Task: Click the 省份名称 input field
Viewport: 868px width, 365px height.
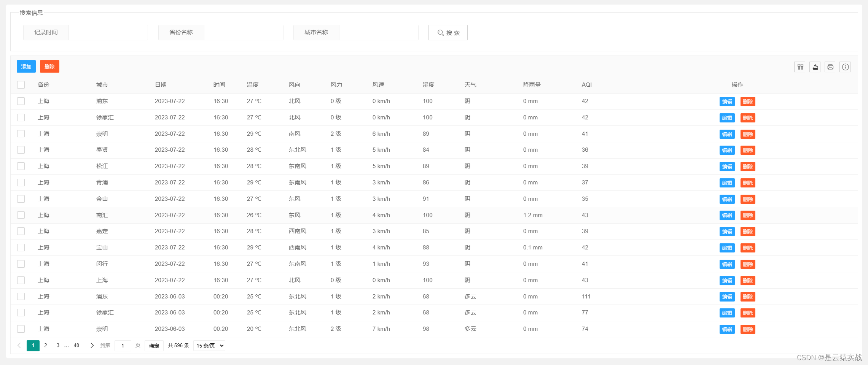Action: tap(244, 33)
